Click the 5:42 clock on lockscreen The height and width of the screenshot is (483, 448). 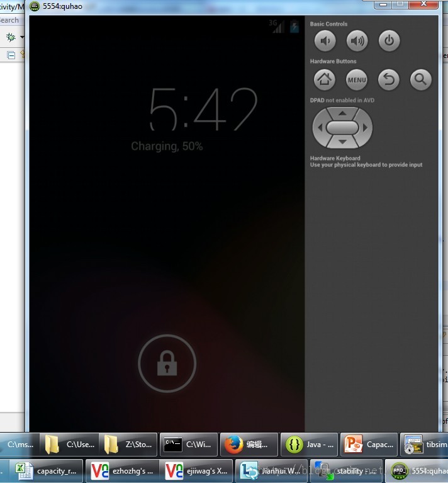point(203,110)
